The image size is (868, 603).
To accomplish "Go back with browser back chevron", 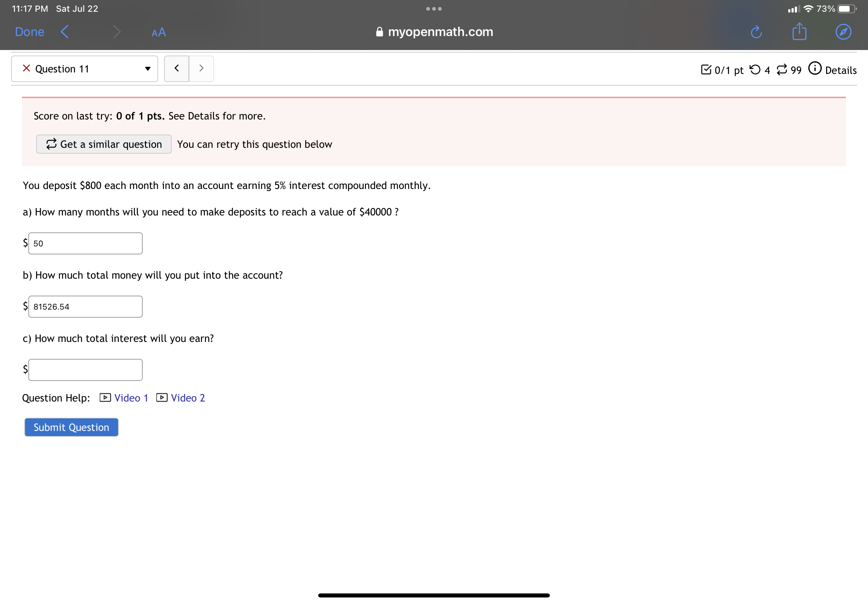I will tap(65, 32).
